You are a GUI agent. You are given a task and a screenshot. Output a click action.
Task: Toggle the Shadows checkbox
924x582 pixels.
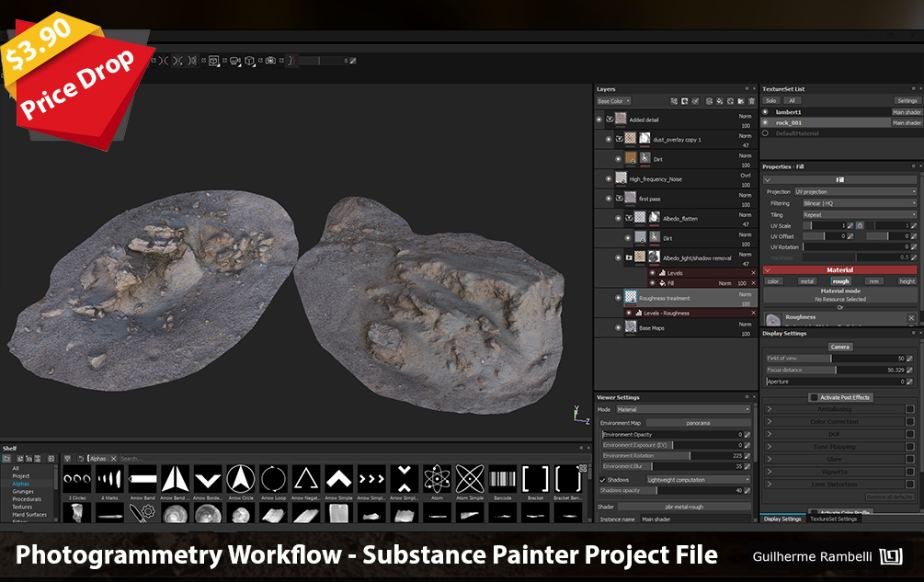602,480
